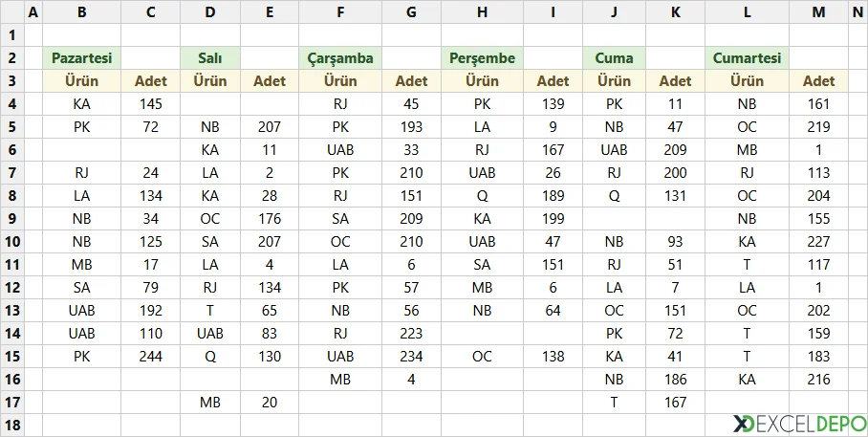The width and height of the screenshot is (868, 437).
Task: Select row header 10
Action: [x=12, y=242]
